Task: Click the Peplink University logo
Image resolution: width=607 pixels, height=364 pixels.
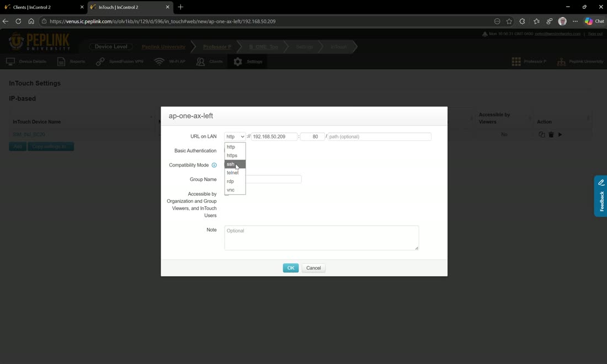Action: 39,42
